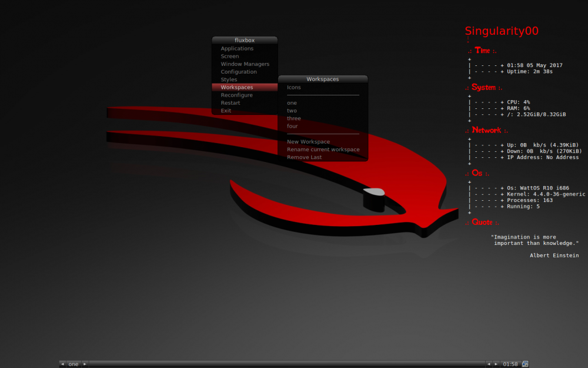Click the 01:58 toolbar clock
This screenshot has width=588, height=368.
[x=510, y=364]
